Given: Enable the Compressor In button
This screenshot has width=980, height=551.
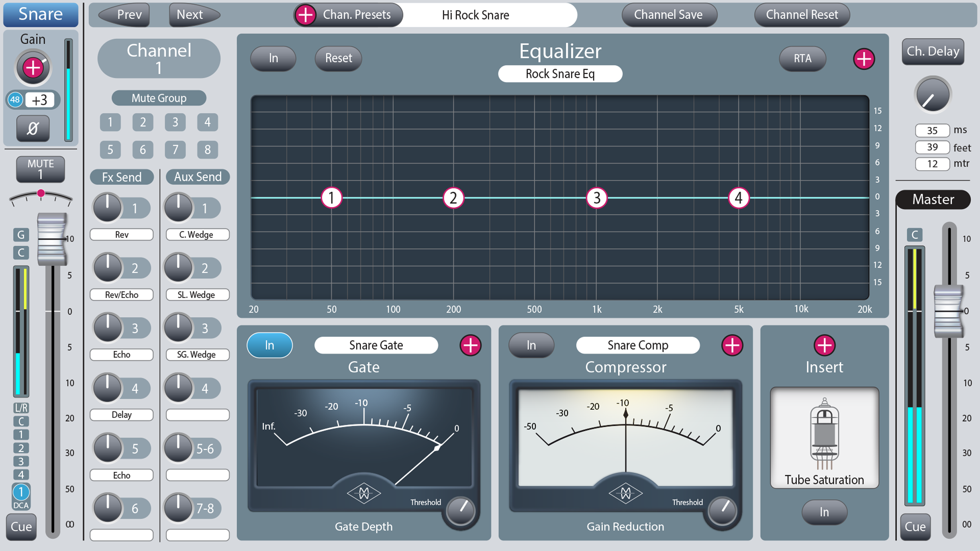Looking at the screenshot, I should pos(531,345).
